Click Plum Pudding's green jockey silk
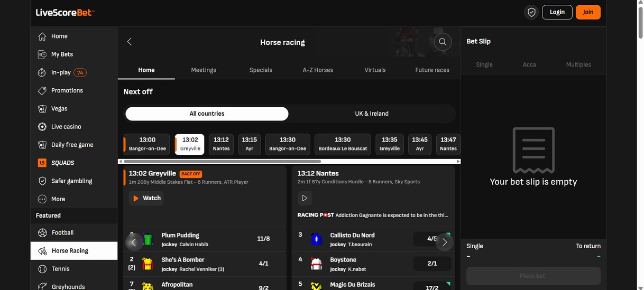 pyautogui.click(x=148, y=239)
